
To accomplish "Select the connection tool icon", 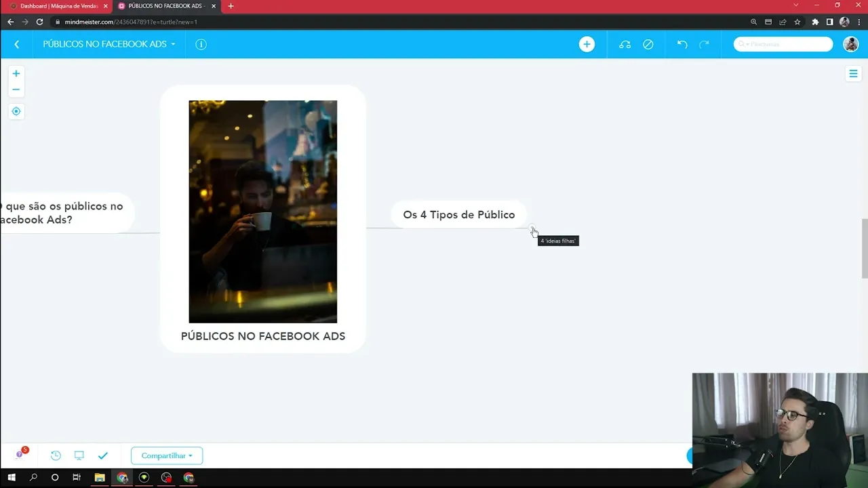I will point(625,44).
